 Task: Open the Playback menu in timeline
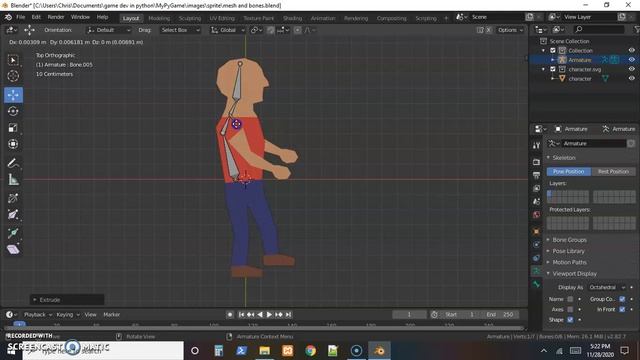coord(38,315)
